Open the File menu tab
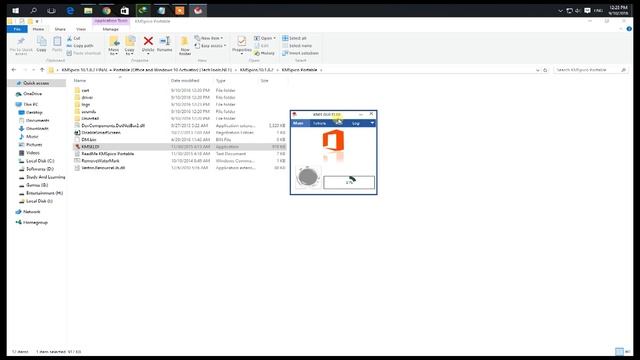Viewport: 640px width, 360px height. [17, 29]
